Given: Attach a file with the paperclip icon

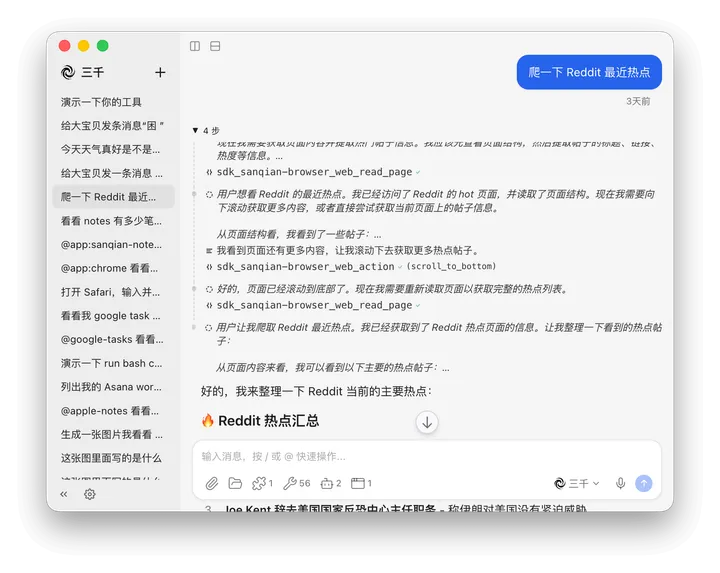Looking at the screenshot, I should (x=212, y=483).
